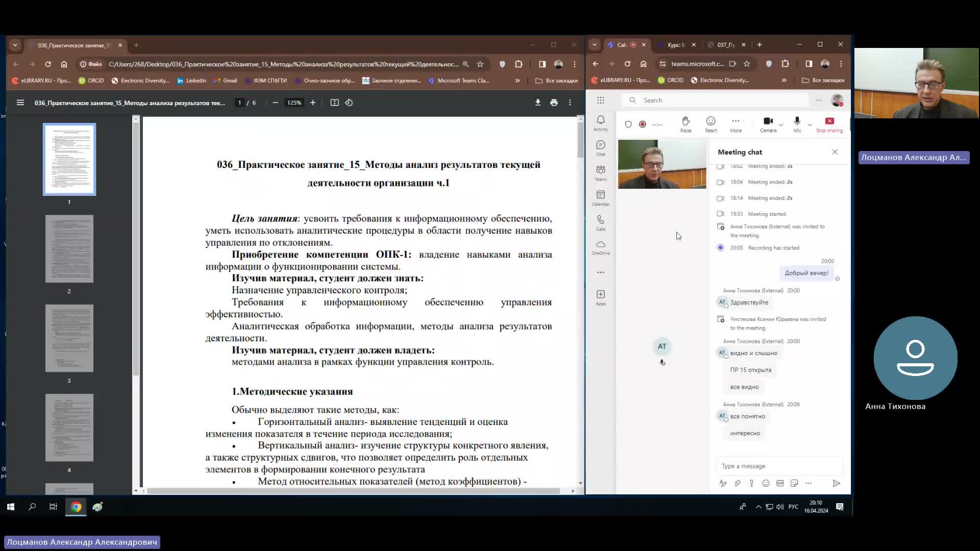Close the Meeting chat panel
This screenshot has height=551, width=980.
835,152
